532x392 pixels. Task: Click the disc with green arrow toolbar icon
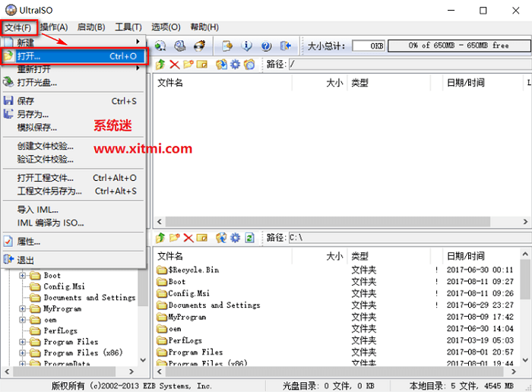click(x=160, y=46)
